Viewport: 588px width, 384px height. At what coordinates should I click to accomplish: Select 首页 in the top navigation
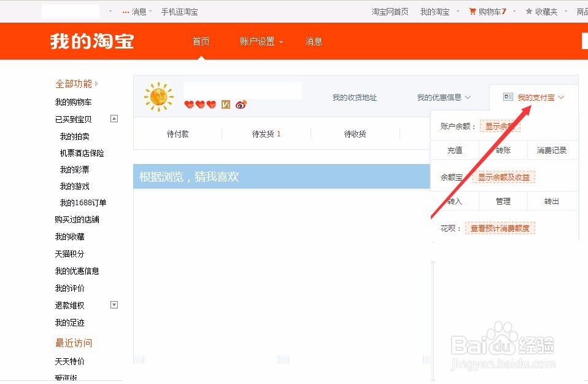[201, 41]
